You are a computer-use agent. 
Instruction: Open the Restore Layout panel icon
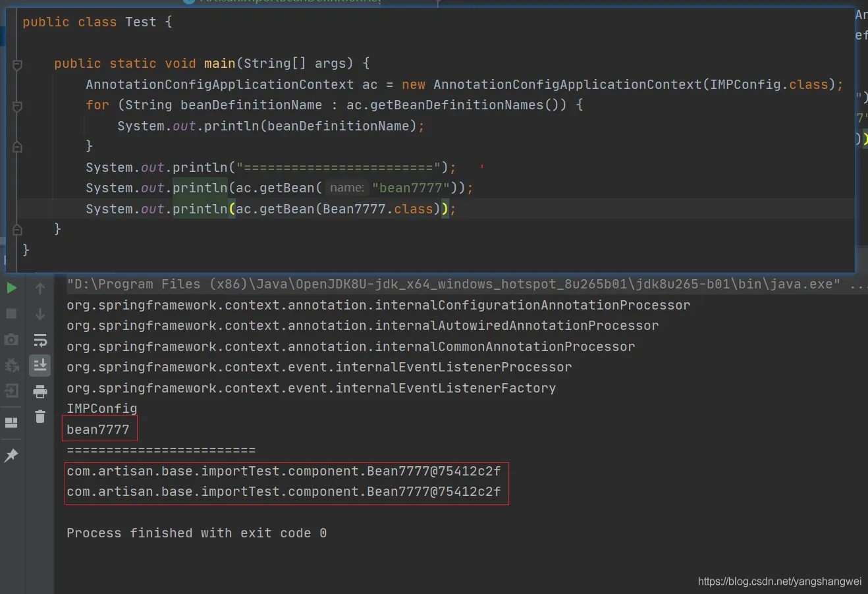point(11,423)
